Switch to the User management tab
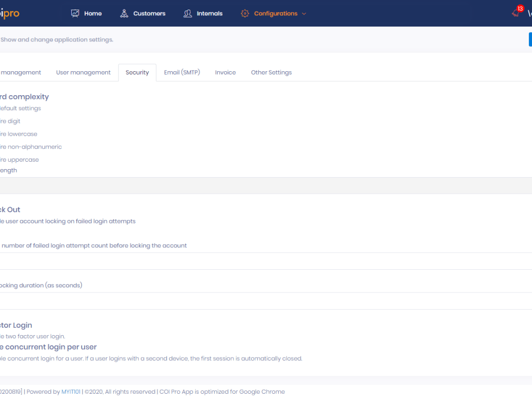Screen dimensions: 532x399 pyautogui.click(x=83, y=72)
